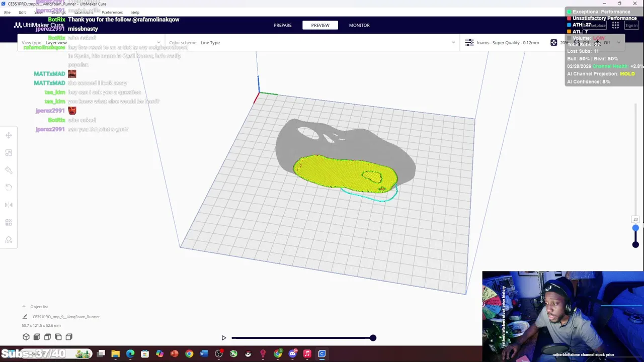
Task: Switch to front view camera icon
Action: (x=37, y=337)
